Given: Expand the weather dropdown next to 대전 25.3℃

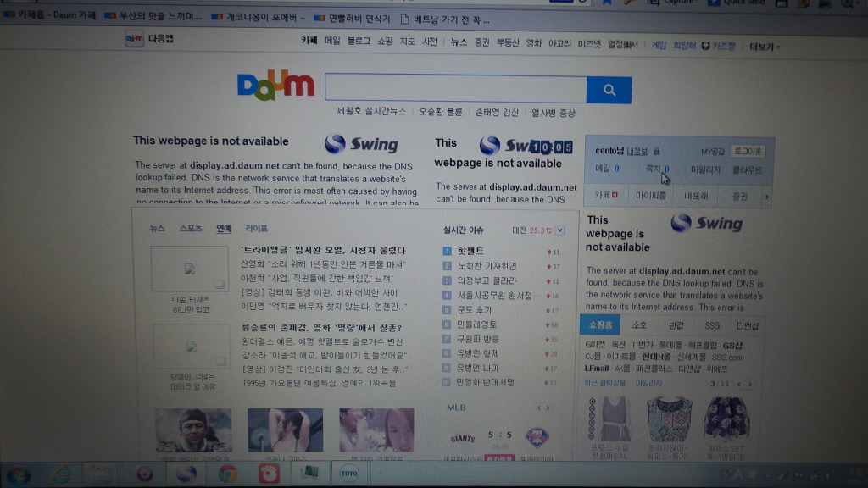Looking at the screenshot, I should [x=560, y=230].
